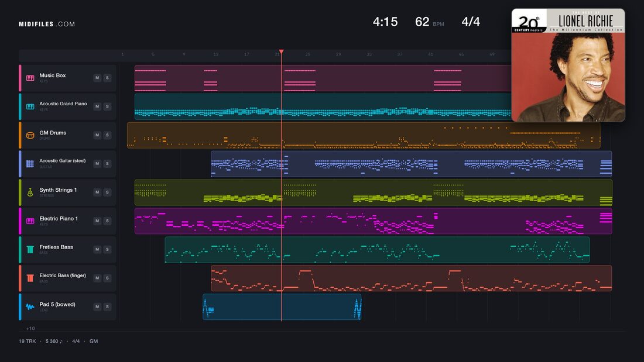Image resolution: width=644 pixels, height=362 pixels.
Task: Click the Synth Strings 1 violin icon
Action: 30,192
